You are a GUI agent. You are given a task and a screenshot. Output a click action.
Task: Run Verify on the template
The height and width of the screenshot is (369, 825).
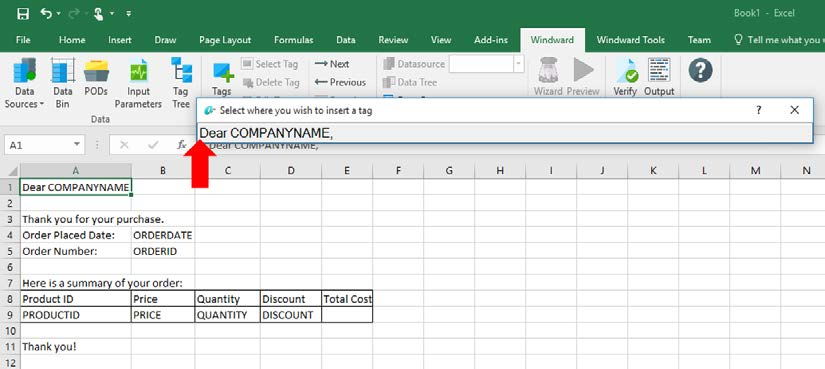coord(625,77)
